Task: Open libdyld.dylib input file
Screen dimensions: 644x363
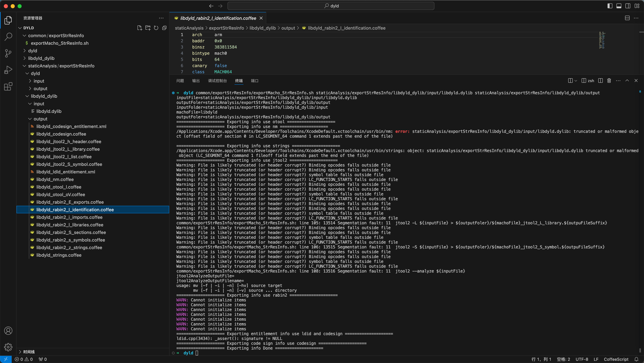Action: pos(49,111)
